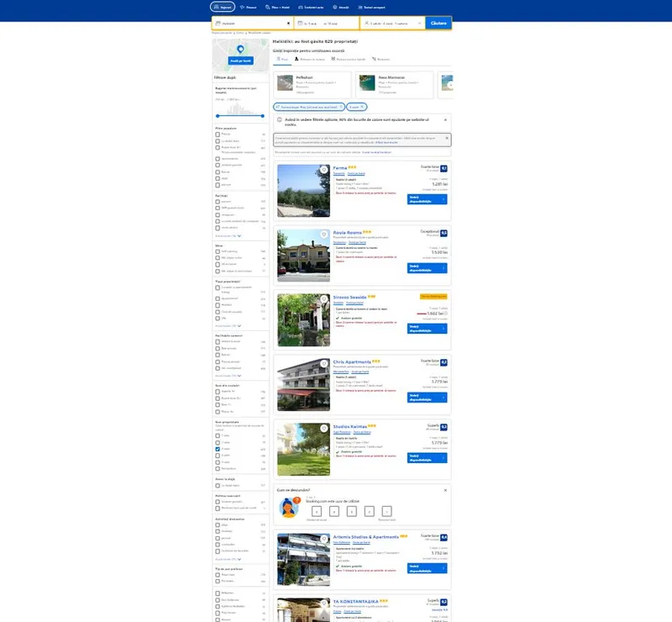Image resolution: width=672 pixels, height=622 pixels.
Task: Open the Pefkohori destination card
Action: [x=312, y=85]
